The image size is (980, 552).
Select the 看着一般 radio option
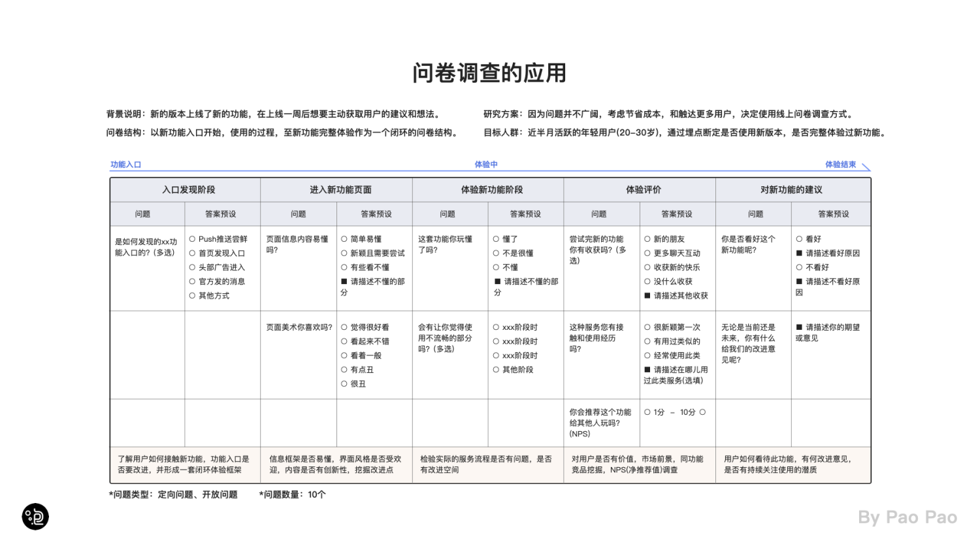[x=344, y=355]
